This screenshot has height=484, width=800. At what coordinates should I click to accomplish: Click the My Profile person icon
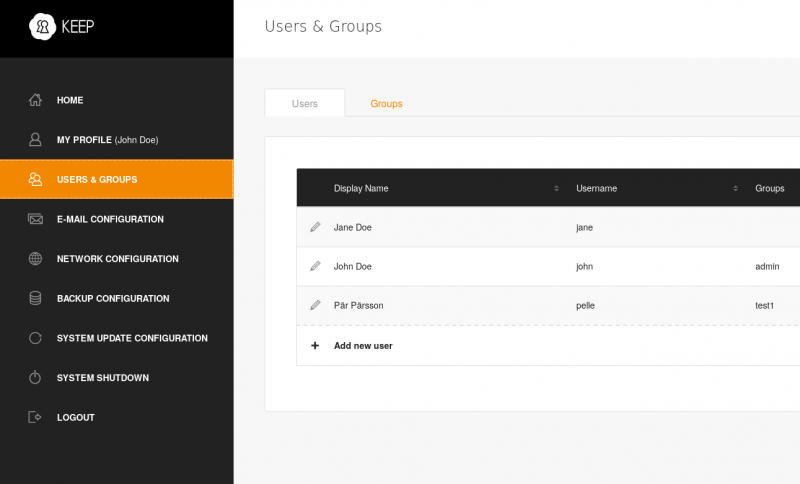click(35, 140)
